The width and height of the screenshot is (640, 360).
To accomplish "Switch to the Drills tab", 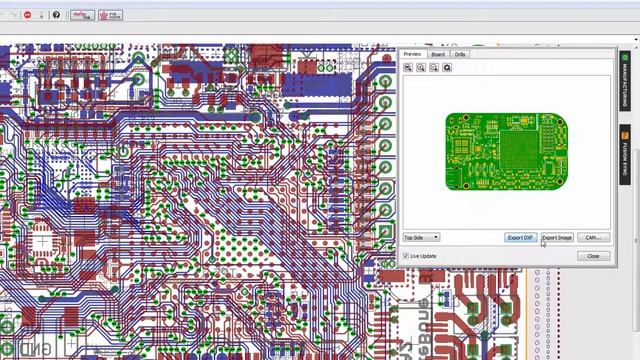I will point(460,54).
